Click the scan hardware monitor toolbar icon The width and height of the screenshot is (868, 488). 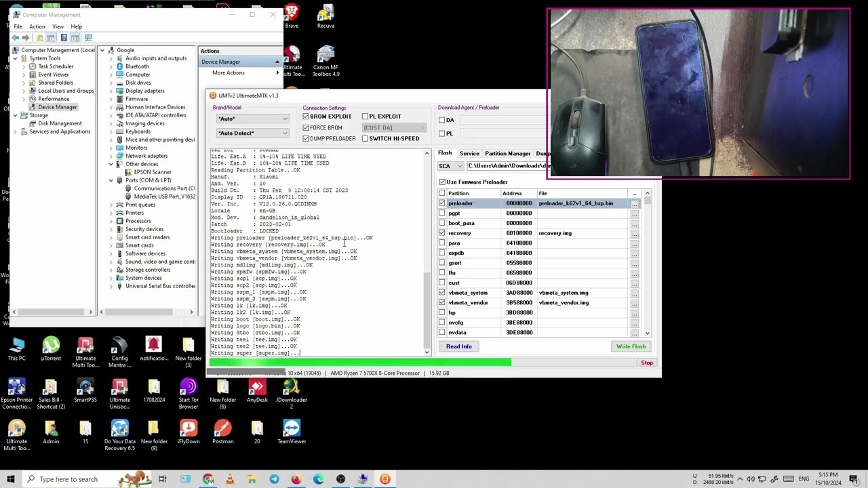click(x=88, y=38)
